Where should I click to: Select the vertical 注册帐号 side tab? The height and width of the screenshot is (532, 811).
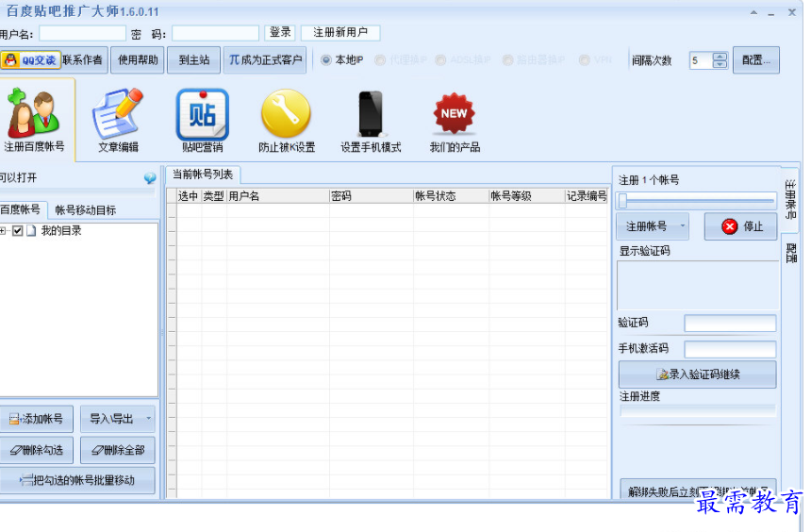tap(790, 199)
